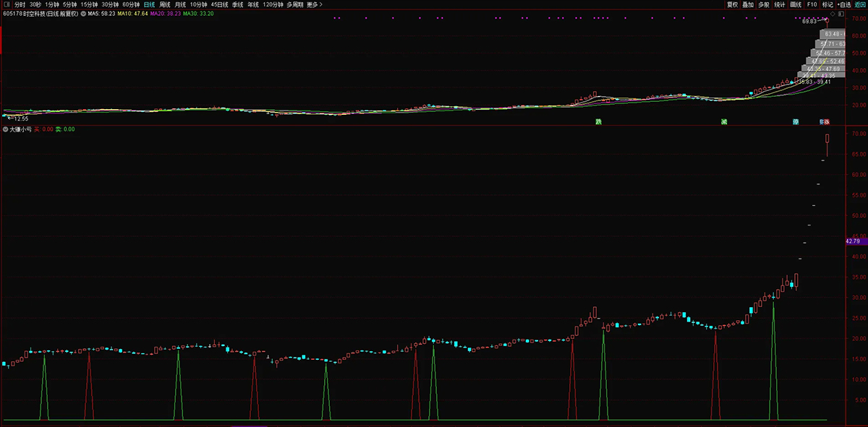Expand the 大赚小亏 indicator dropdown arrow
Image resolution: width=868 pixels, height=427 pixels.
coord(7,129)
